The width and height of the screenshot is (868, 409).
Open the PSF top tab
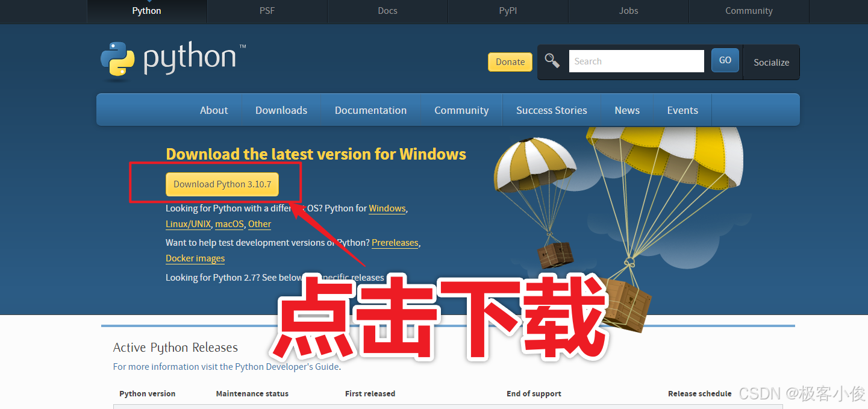click(x=267, y=11)
